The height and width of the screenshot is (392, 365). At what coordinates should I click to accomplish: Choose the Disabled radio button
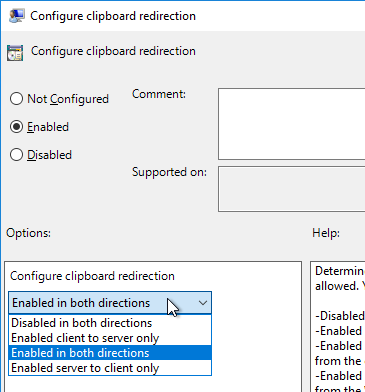tap(16, 155)
